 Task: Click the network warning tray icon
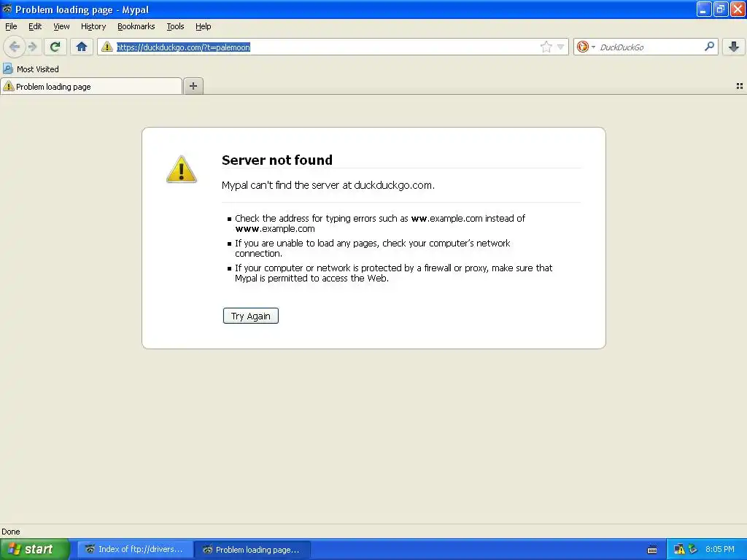click(679, 550)
